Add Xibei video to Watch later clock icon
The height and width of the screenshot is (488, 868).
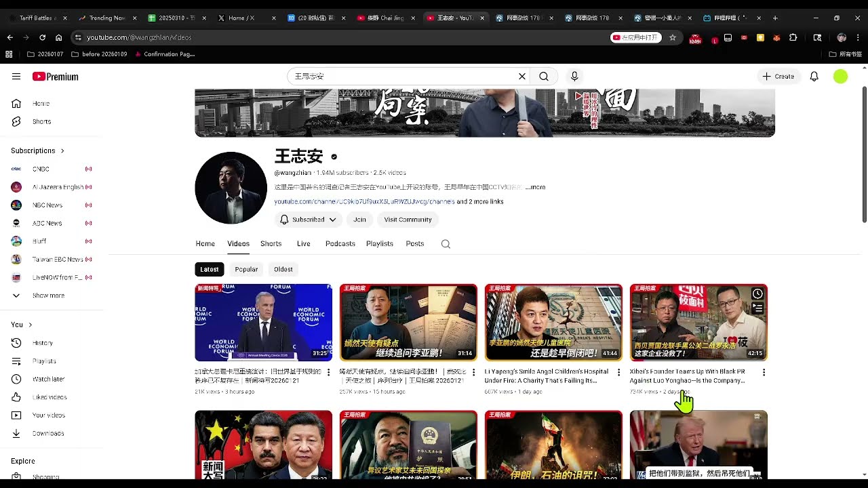pos(757,293)
